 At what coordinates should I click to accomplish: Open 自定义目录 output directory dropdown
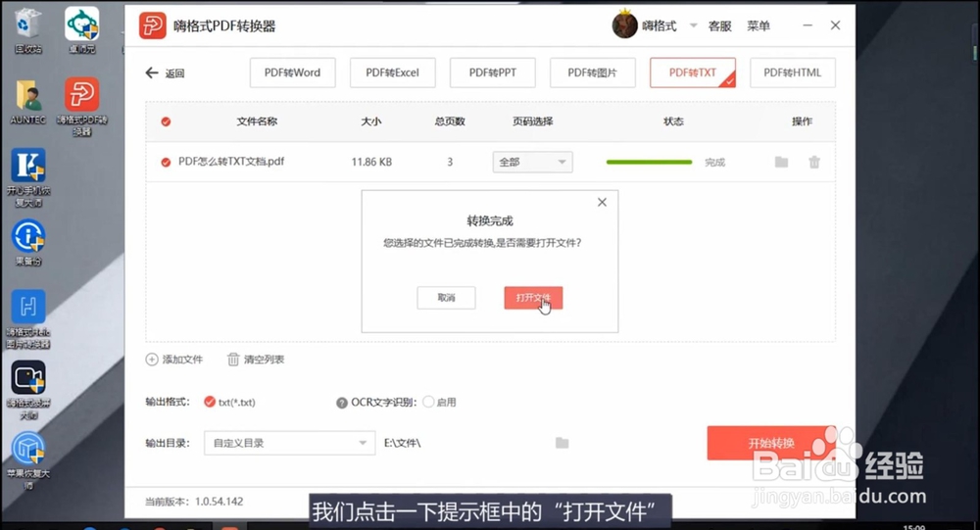[289, 443]
